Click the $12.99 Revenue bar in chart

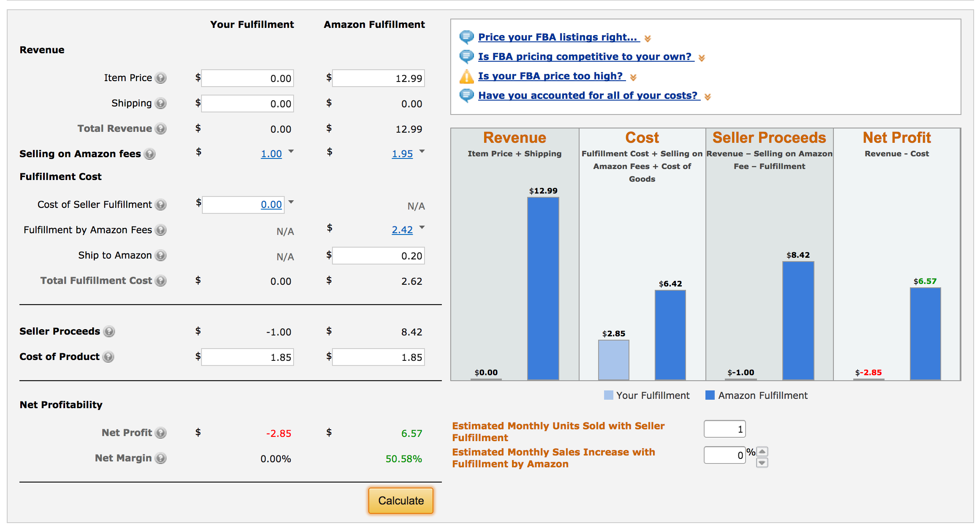tap(543, 289)
